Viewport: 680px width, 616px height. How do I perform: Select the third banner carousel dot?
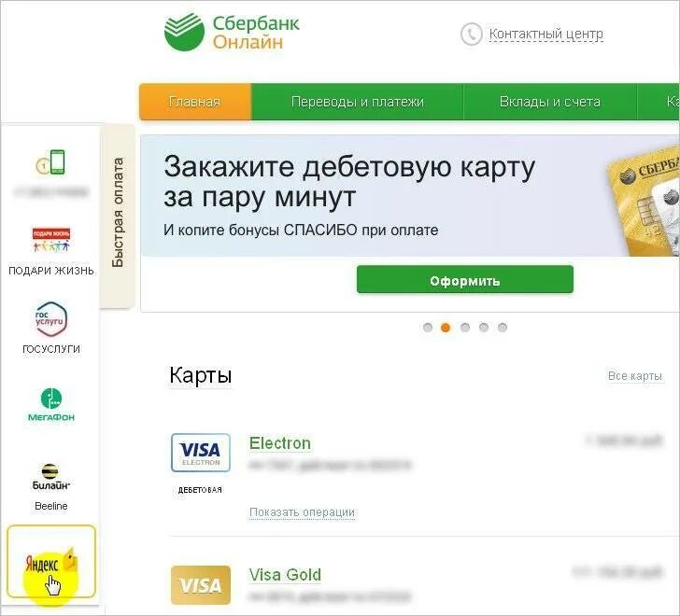(465, 328)
